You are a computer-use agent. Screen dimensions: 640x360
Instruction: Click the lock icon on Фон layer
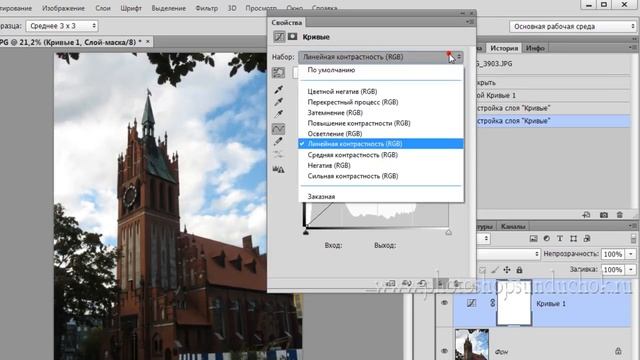(618, 351)
